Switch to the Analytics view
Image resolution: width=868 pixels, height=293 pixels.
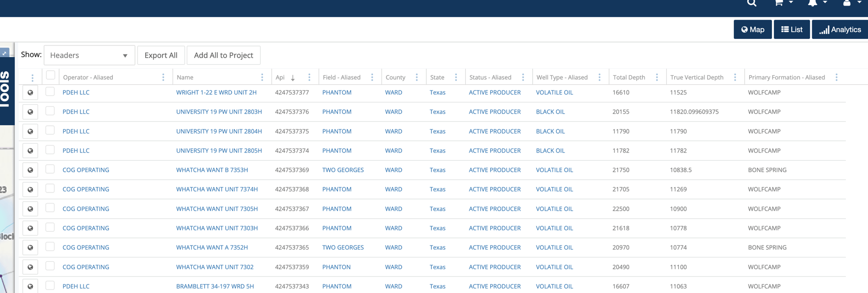(x=840, y=30)
